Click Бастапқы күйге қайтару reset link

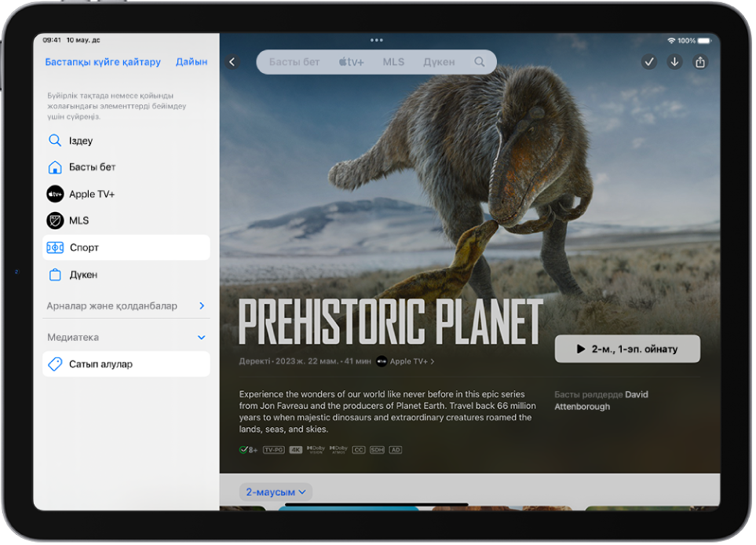pyautogui.click(x=103, y=62)
